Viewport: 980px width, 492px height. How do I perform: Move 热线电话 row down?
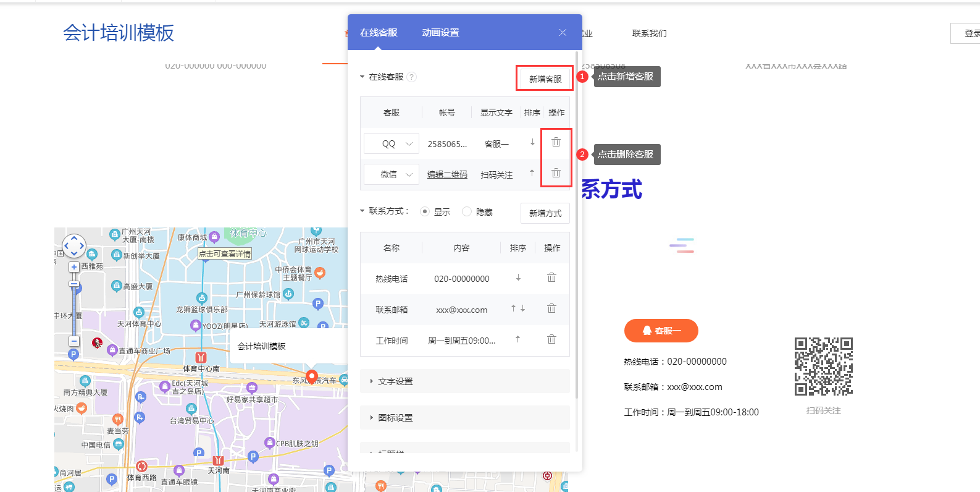(518, 278)
